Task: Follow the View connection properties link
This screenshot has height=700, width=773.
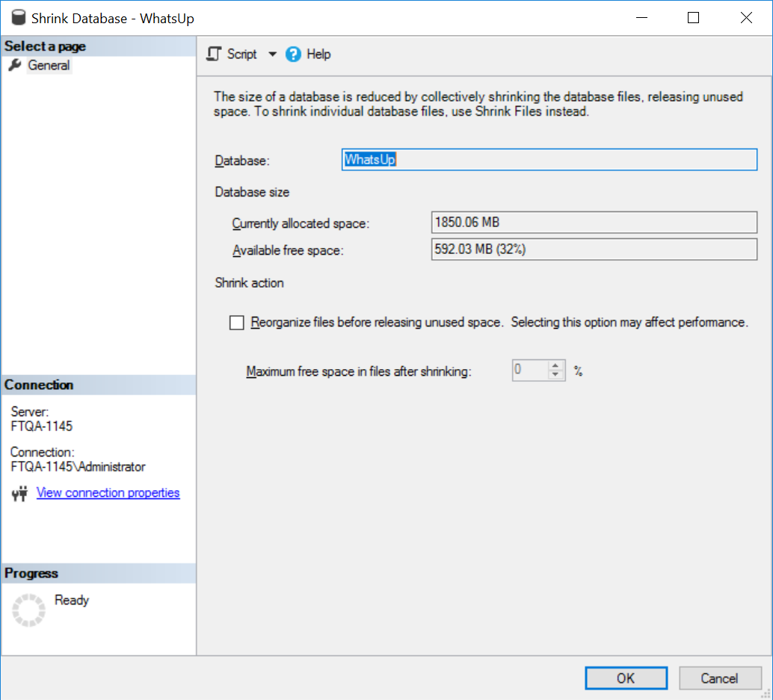Action: [x=108, y=492]
